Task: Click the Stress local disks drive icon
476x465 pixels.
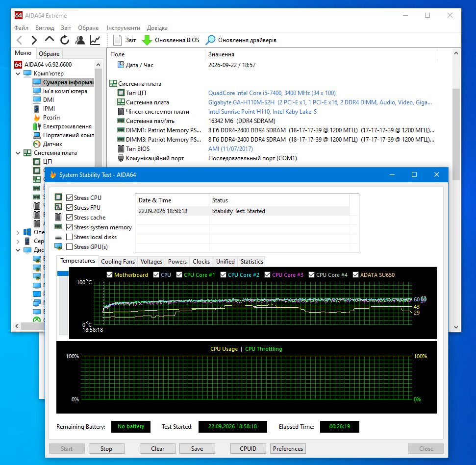Action: (x=58, y=237)
